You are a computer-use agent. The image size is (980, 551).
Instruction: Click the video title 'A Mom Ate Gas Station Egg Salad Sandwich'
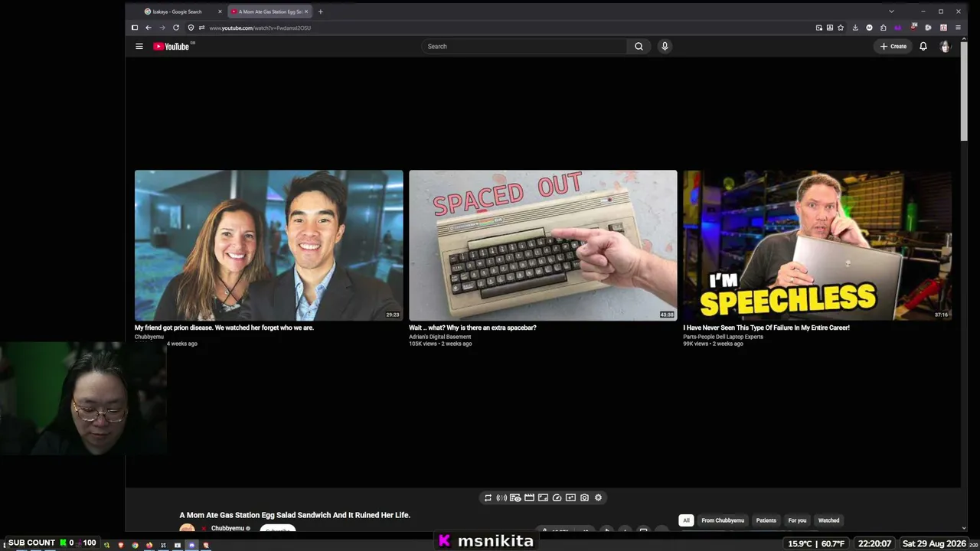click(x=295, y=515)
